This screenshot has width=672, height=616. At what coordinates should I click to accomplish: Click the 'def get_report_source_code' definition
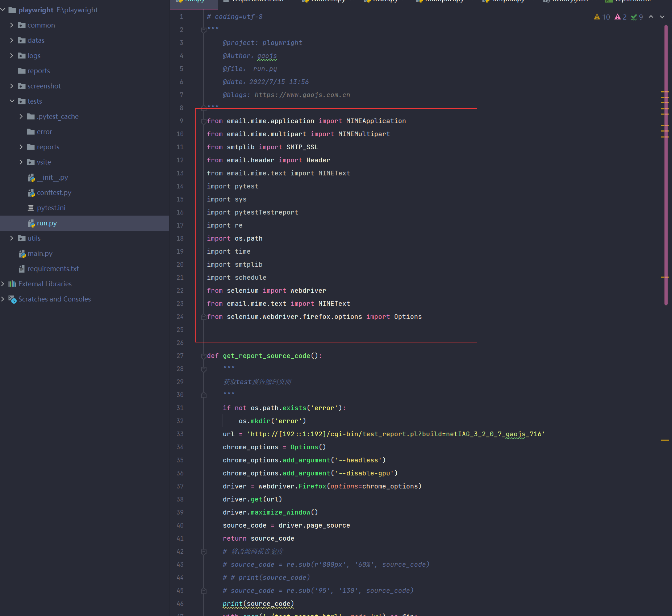(x=264, y=356)
